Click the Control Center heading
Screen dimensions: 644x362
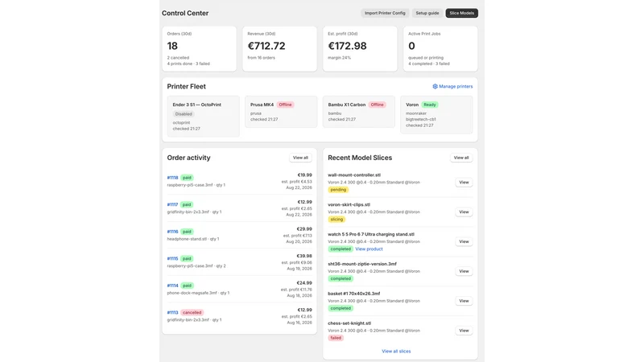point(185,13)
